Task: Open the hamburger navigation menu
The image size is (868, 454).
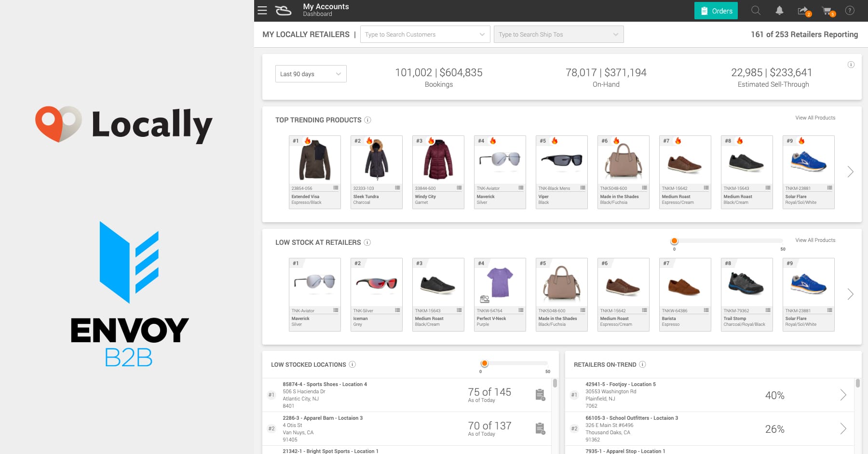Action: [x=262, y=10]
